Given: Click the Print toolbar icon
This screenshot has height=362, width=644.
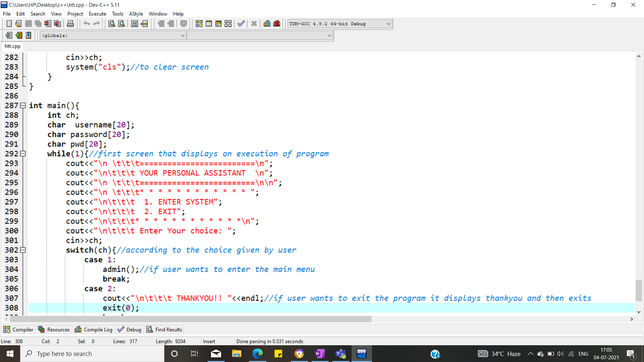Looking at the screenshot, I should [70, 23].
